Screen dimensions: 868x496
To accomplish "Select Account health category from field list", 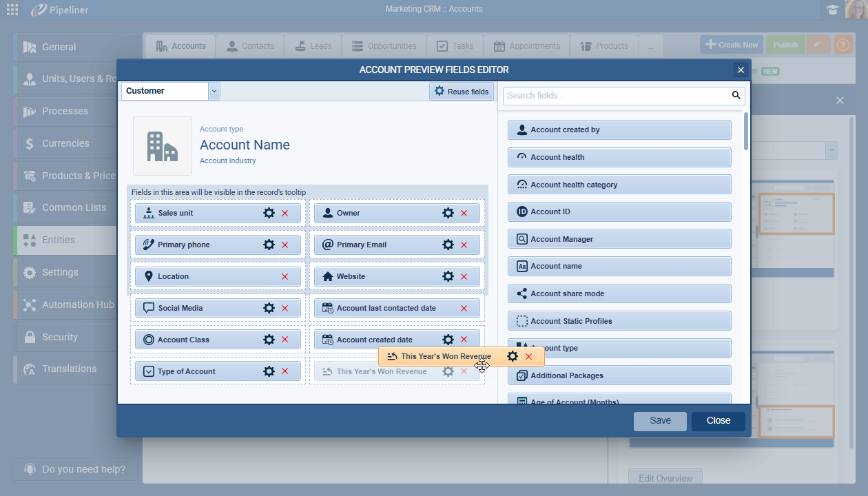I will tap(619, 185).
